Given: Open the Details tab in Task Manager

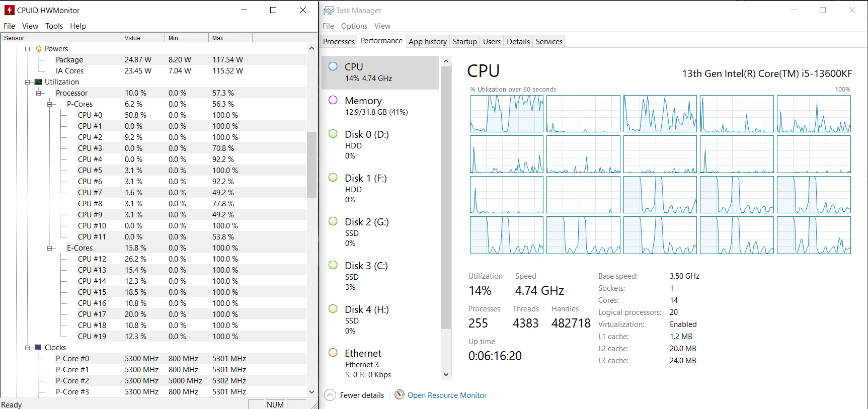Looking at the screenshot, I should point(518,42).
